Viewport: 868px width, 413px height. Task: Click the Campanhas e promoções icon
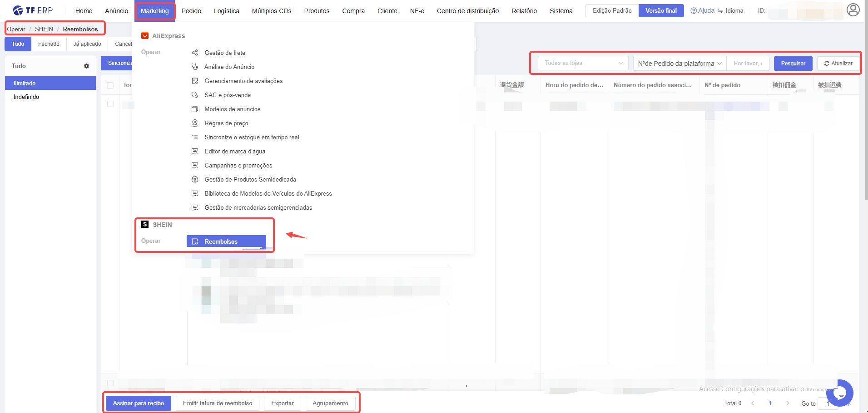(x=195, y=165)
